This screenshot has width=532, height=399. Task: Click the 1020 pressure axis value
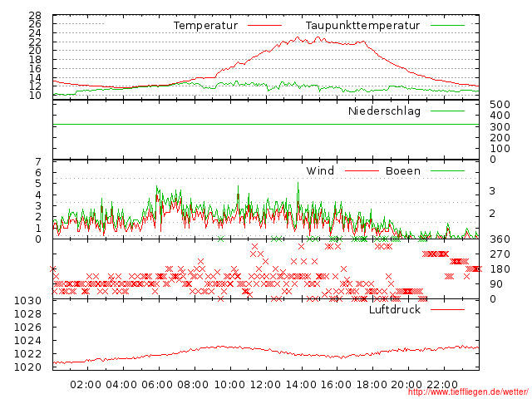coord(27,367)
